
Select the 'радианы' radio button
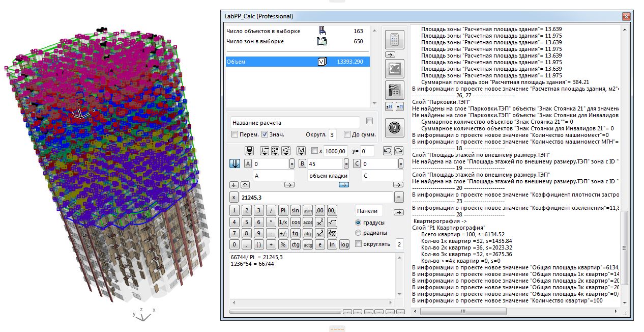point(359,233)
